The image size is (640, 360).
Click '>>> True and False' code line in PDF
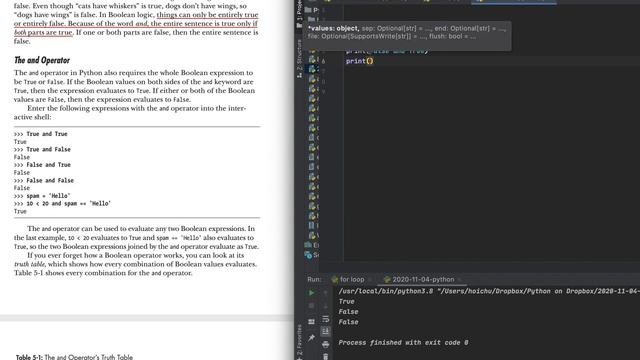[x=42, y=149]
